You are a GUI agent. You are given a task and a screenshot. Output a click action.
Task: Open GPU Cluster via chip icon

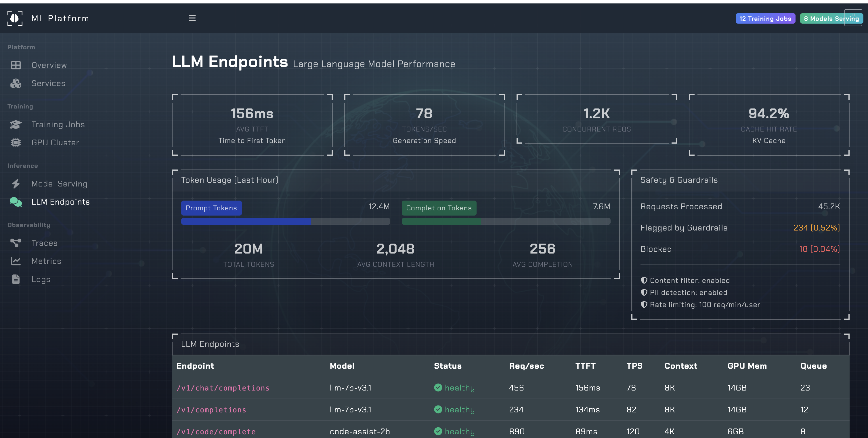coord(15,142)
